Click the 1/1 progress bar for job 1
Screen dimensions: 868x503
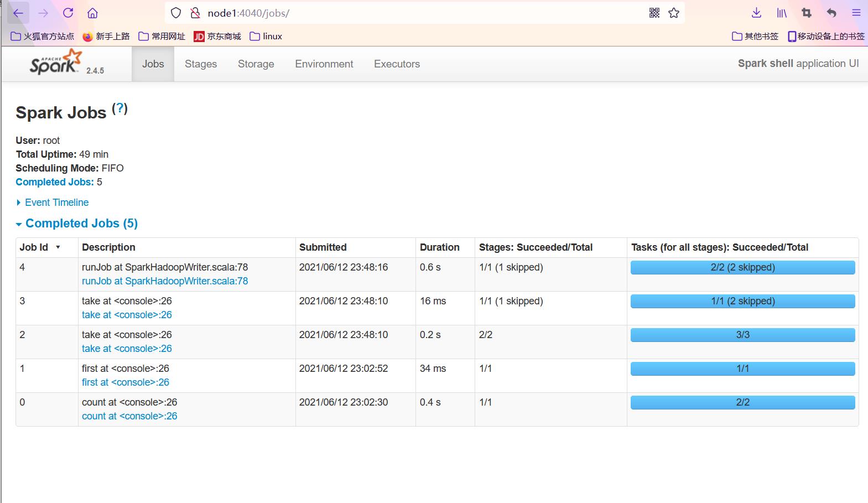pyautogui.click(x=743, y=369)
